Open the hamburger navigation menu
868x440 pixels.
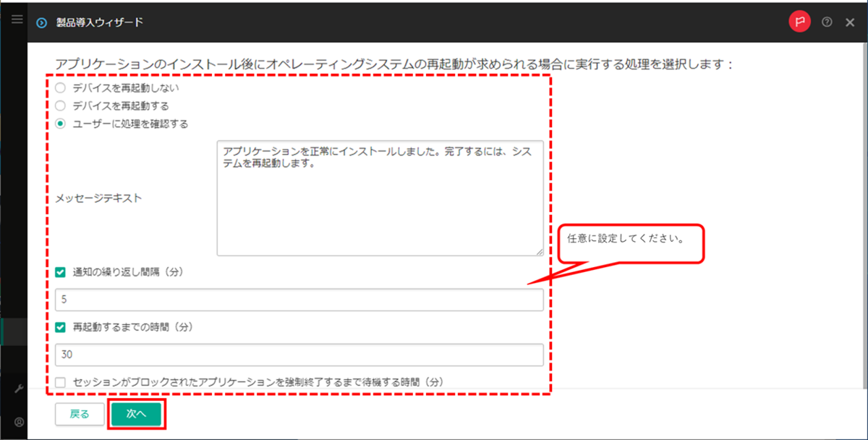[16, 20]
